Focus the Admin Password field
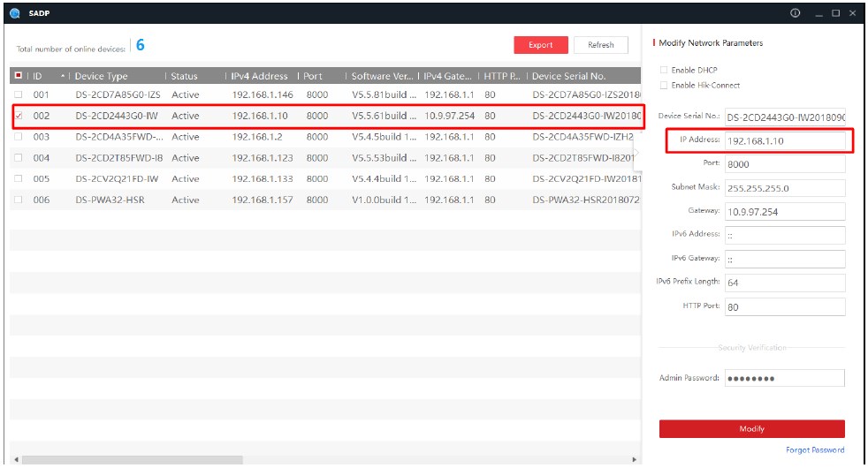868x468 pixels. [784, 378]
